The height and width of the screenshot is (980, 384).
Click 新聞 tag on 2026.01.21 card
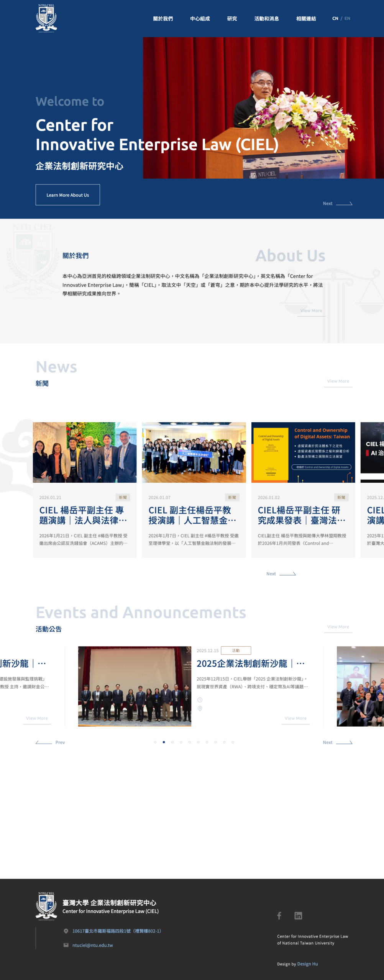click(x=123, y=497)
